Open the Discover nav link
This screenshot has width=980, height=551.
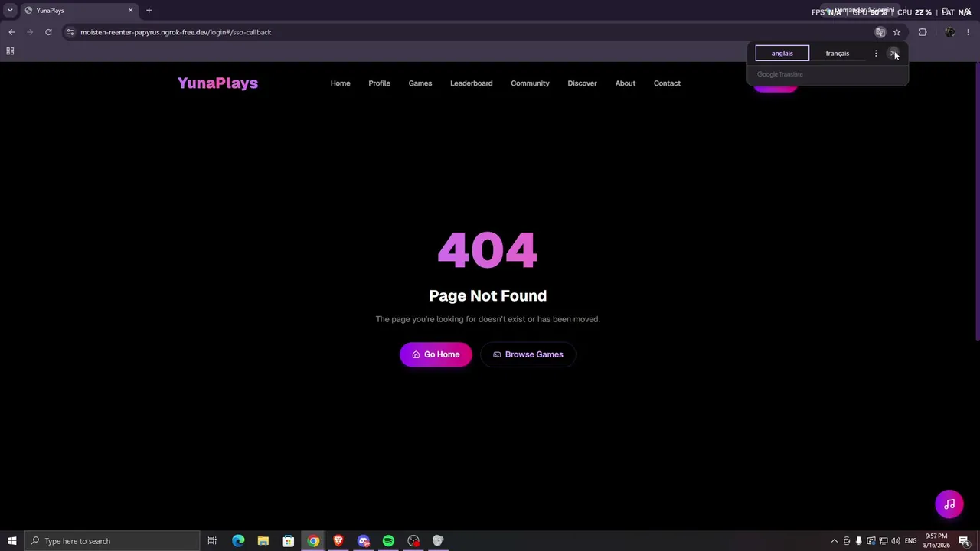[582, 83]
